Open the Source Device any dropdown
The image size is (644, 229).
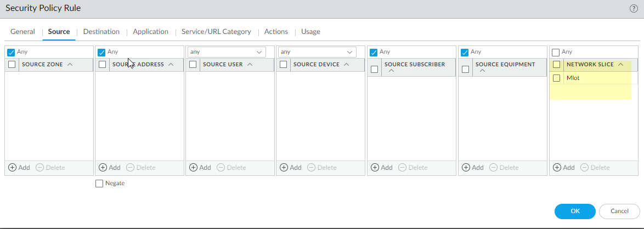coord(349,52)
